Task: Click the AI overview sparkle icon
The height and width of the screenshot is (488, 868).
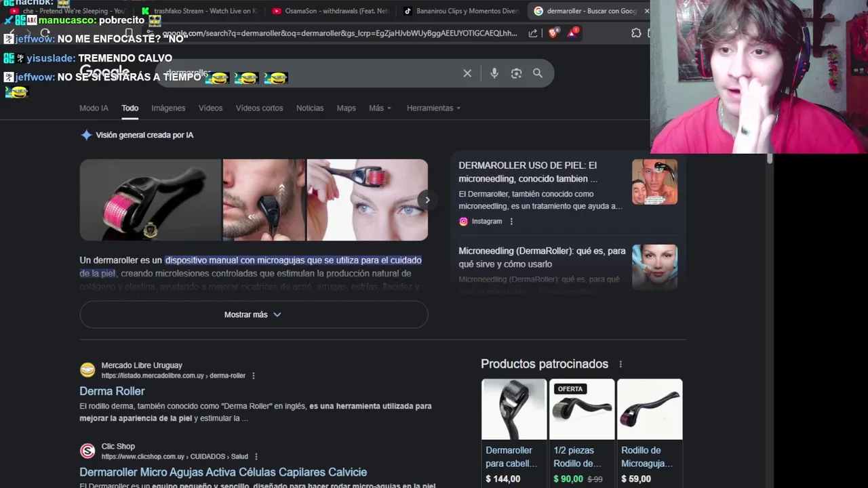Action: (86, 135)
